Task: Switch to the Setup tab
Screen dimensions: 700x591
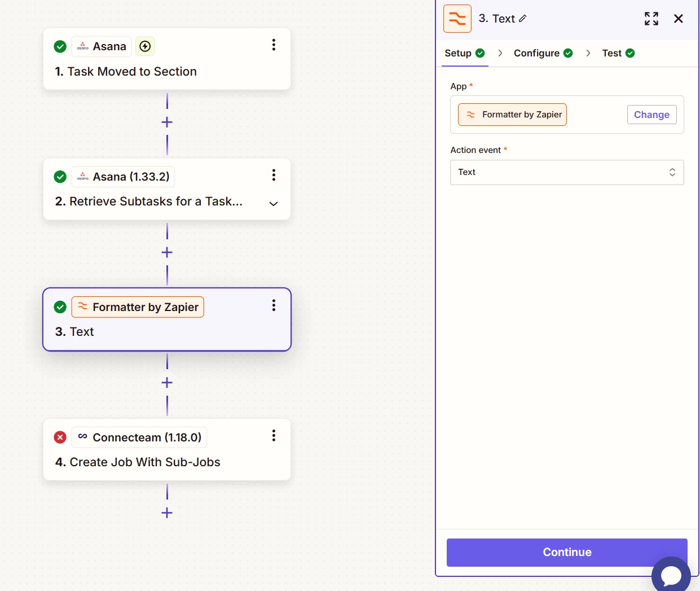Action: (464, 53)
